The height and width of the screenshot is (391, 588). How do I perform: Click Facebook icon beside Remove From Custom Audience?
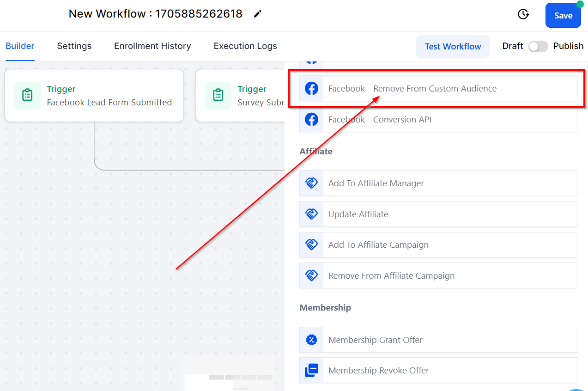click(312, 88)
